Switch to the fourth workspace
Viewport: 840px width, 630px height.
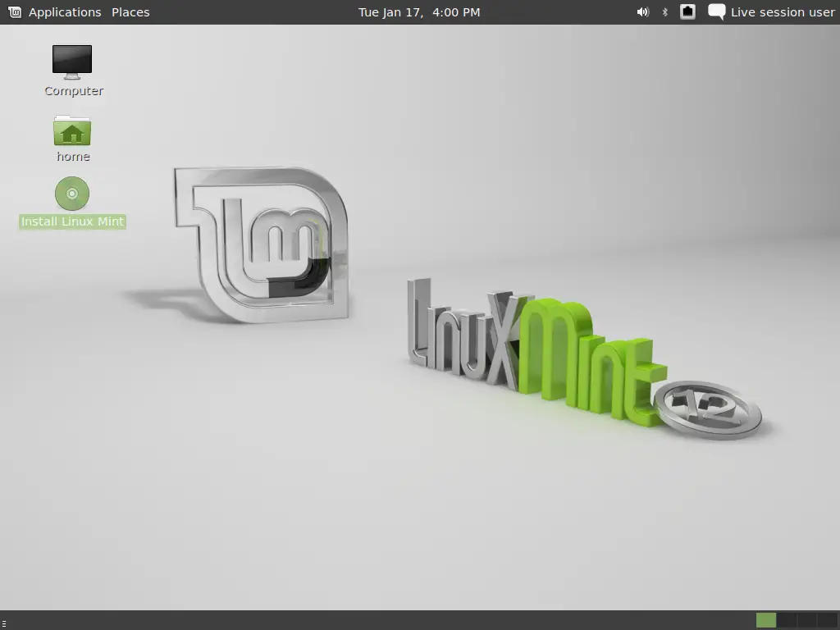click(827, 620)
